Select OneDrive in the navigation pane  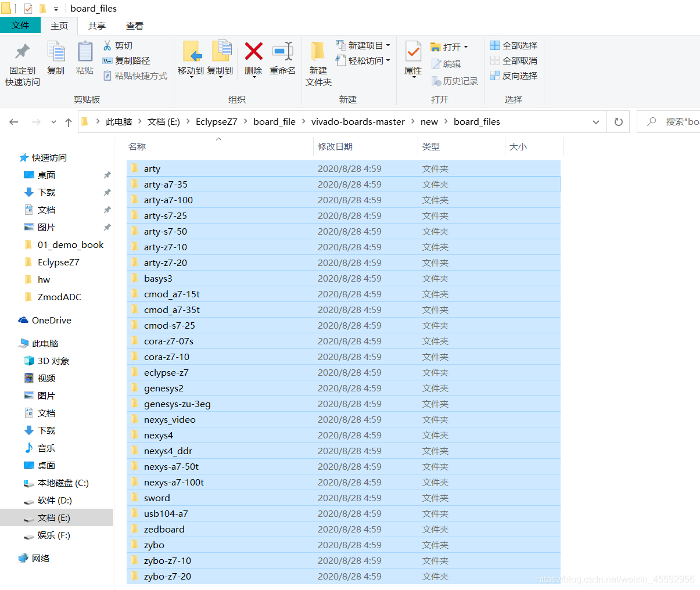coord(45,320)
